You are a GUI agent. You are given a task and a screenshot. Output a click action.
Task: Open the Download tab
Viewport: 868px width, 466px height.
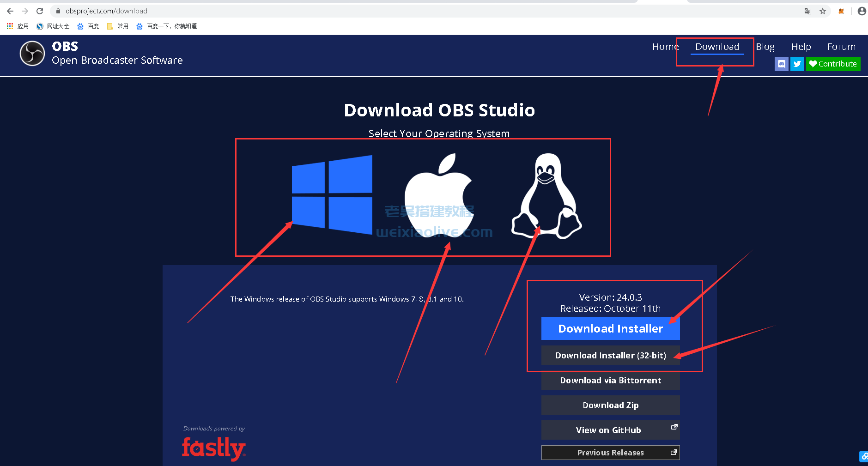point(716,47)
